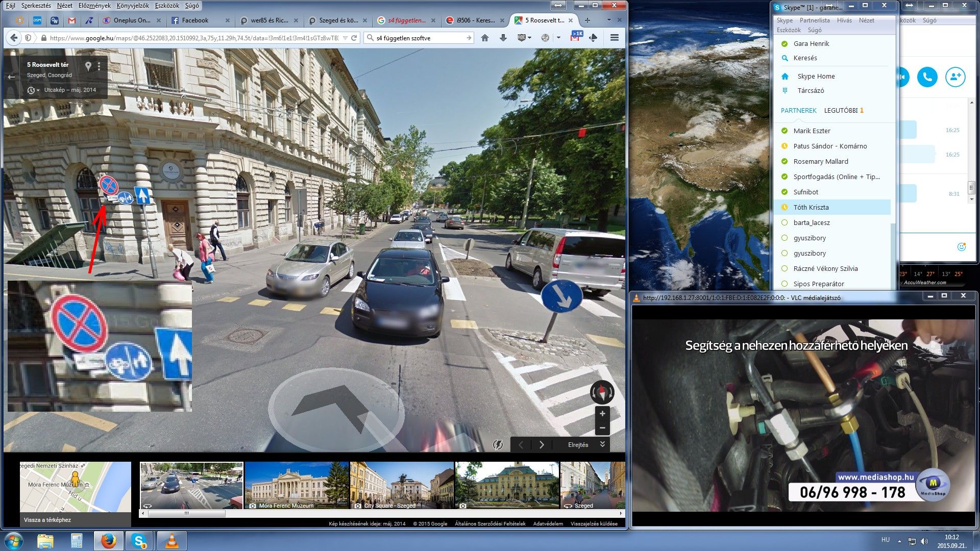Open the Partnerlista menu in Skype
This screenshot has height=551, width=980.
[814, 20]
